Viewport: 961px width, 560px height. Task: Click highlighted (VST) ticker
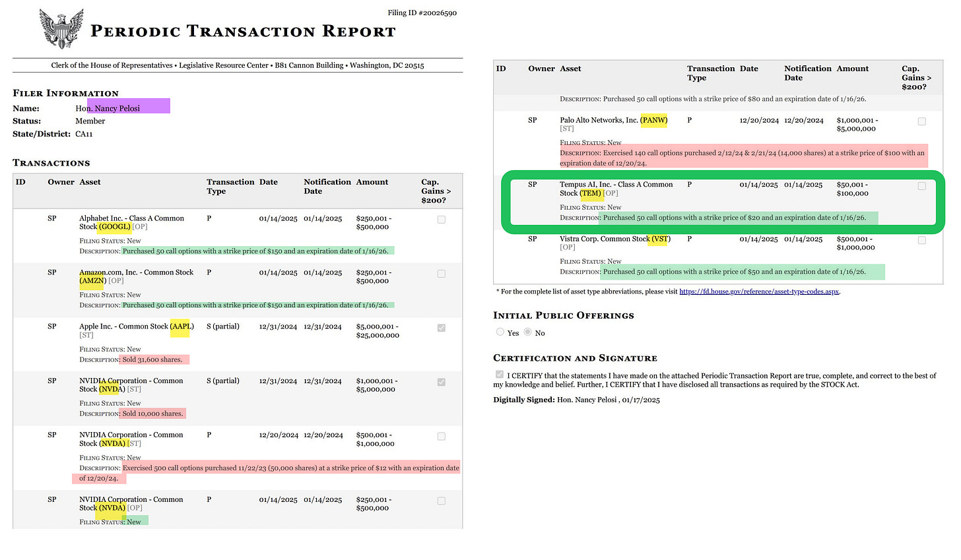(x=660, y=239)
